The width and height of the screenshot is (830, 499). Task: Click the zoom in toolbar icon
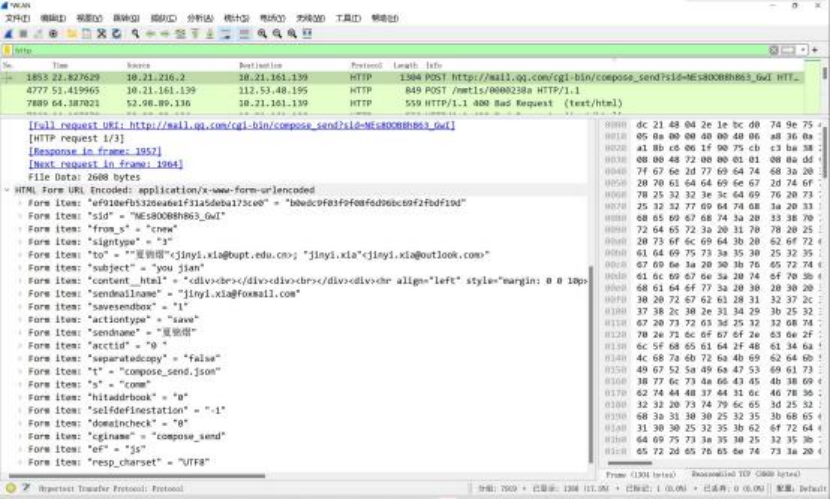click(259, 33)
